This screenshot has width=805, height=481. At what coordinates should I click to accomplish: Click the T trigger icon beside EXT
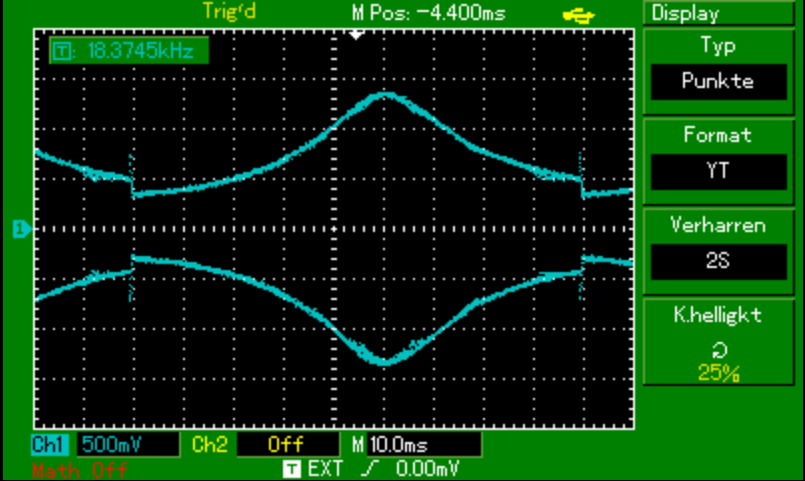(292, 467)
